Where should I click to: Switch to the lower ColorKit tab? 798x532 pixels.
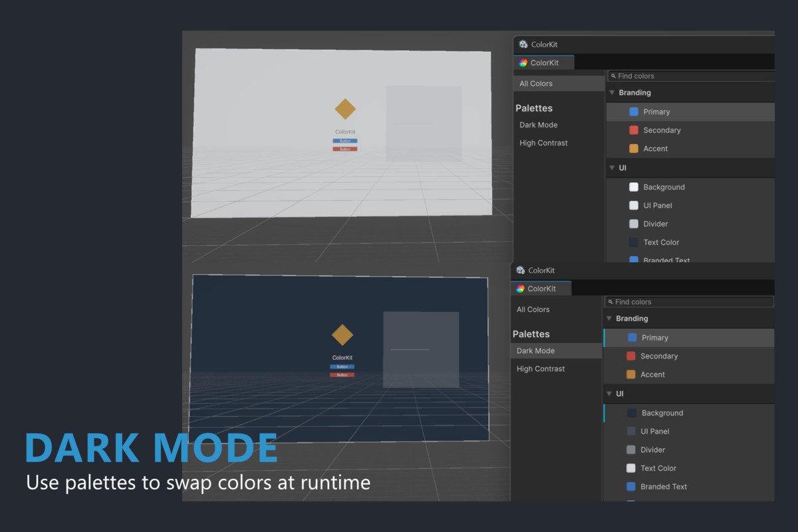tap(540, 288)
